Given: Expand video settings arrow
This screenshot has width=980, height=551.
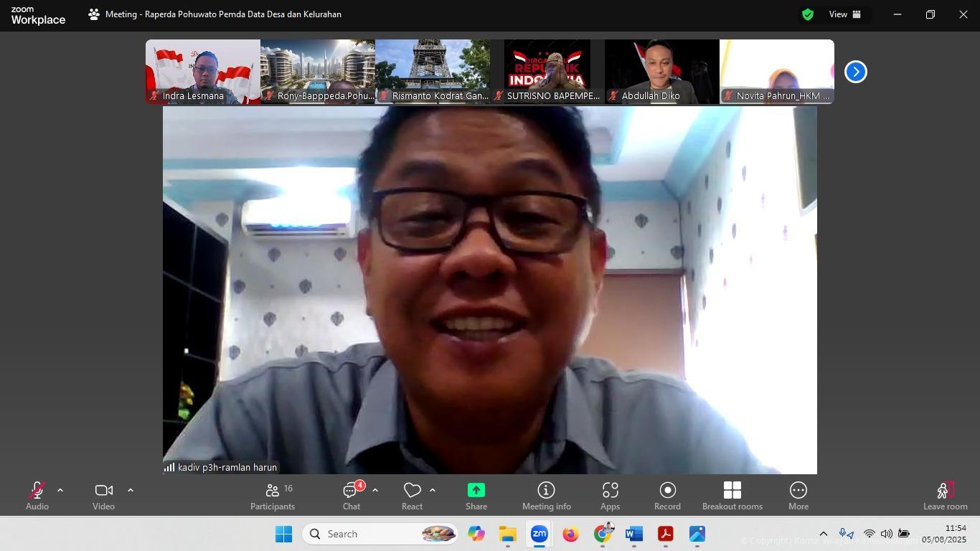Looking at the screenshot, I should click(x=131, y=491).
